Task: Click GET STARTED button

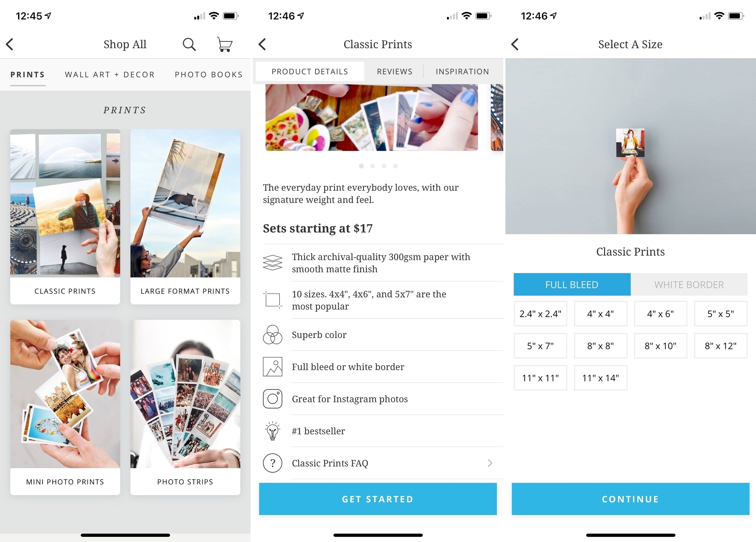Action: [379, 499]
